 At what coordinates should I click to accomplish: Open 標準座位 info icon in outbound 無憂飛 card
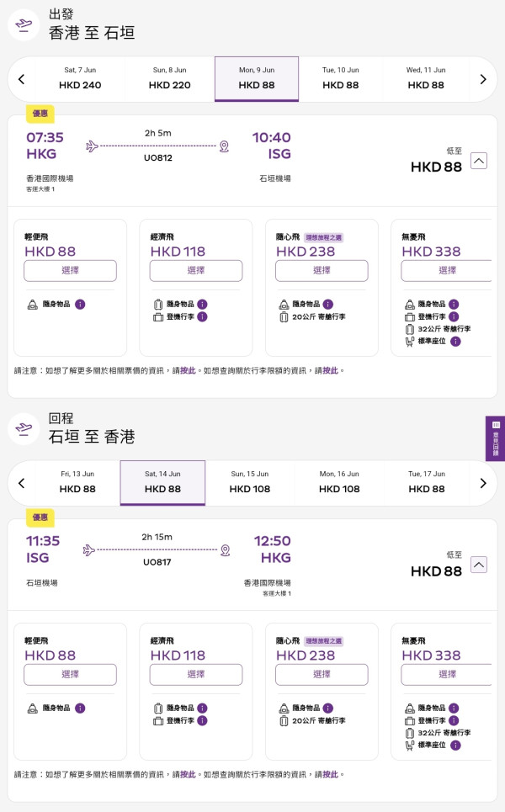pos(455,342)
